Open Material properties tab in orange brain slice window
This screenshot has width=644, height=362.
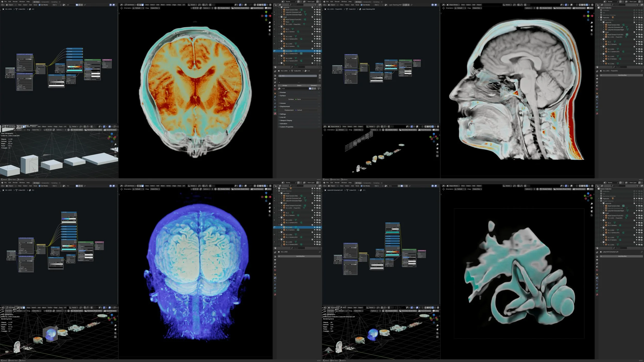point(275,114)
